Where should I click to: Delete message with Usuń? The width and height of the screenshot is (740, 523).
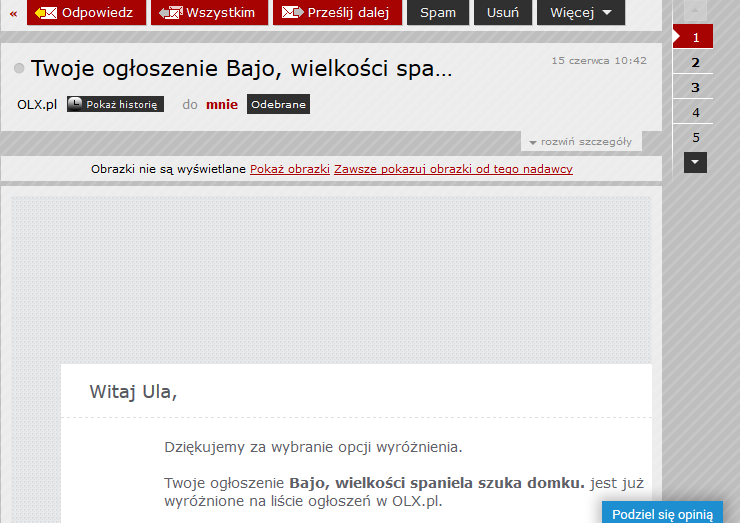(503, 12)
